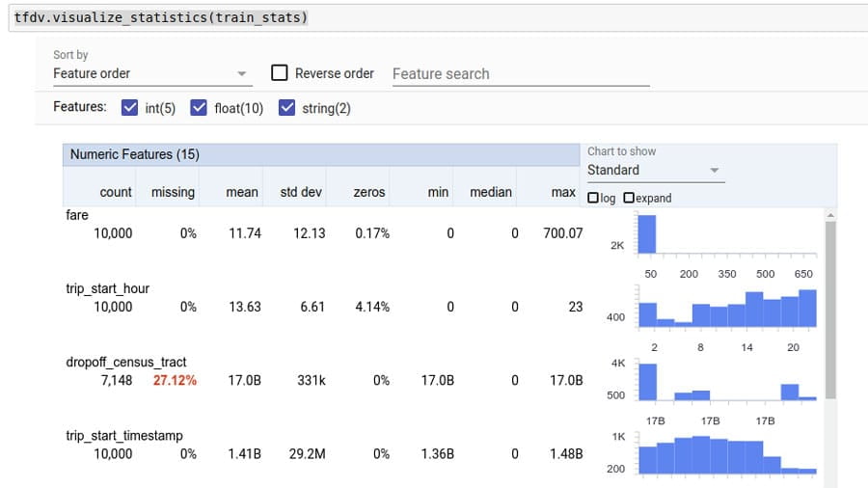Select the trip_start_hour feature label
The height and width of the screenshot is (488, 868).
click(107, 288)
